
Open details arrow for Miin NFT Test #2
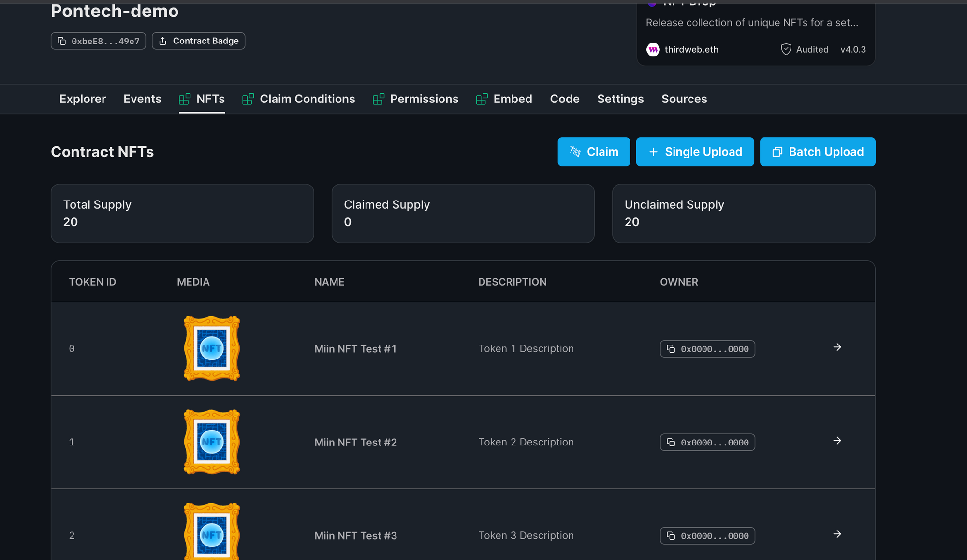[x=837, y=441]
